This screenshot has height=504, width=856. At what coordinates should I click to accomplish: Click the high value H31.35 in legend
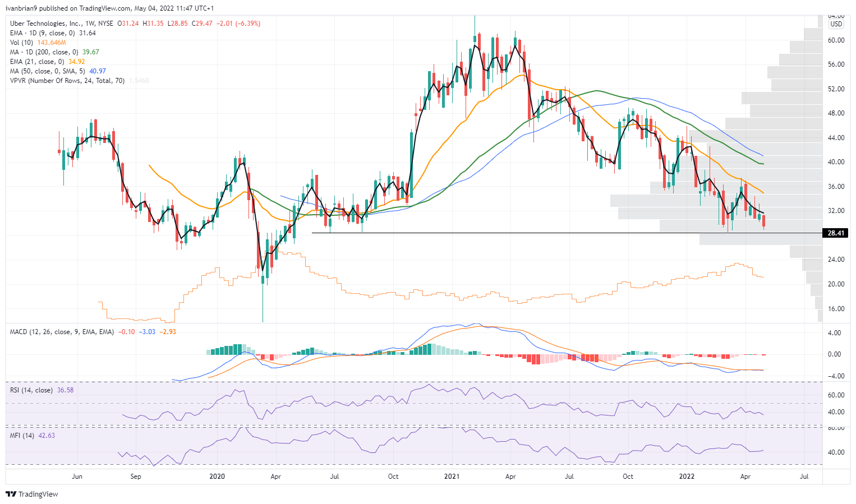154,24
